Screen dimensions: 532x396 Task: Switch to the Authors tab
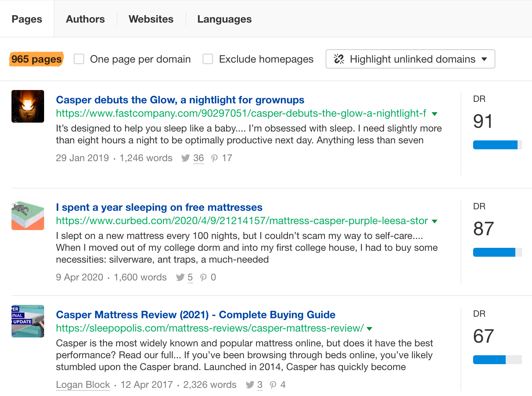(x=85, y=19)
